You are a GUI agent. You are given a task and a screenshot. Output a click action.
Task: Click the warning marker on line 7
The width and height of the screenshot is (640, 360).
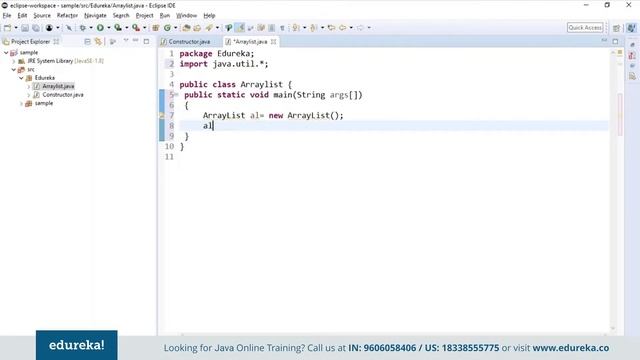point(162,116)
